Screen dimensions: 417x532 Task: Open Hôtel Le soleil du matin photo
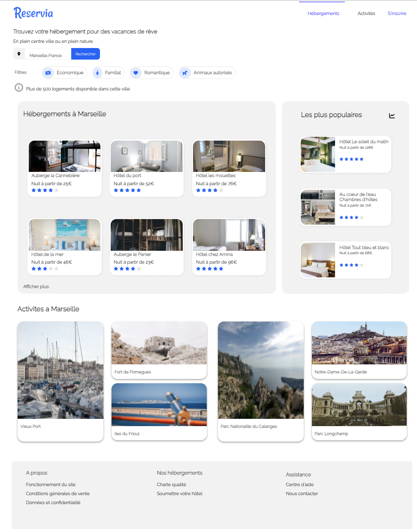click(318, 154)
